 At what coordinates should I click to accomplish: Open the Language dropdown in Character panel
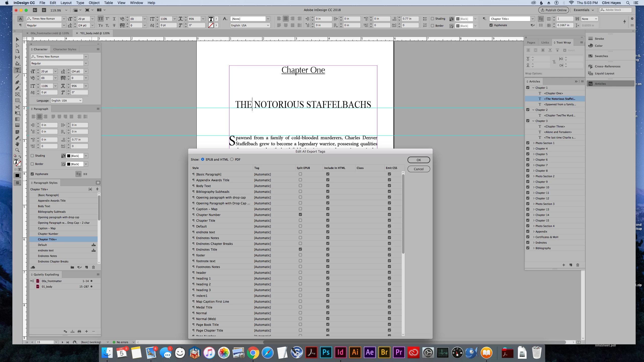[x=66, y=101]
